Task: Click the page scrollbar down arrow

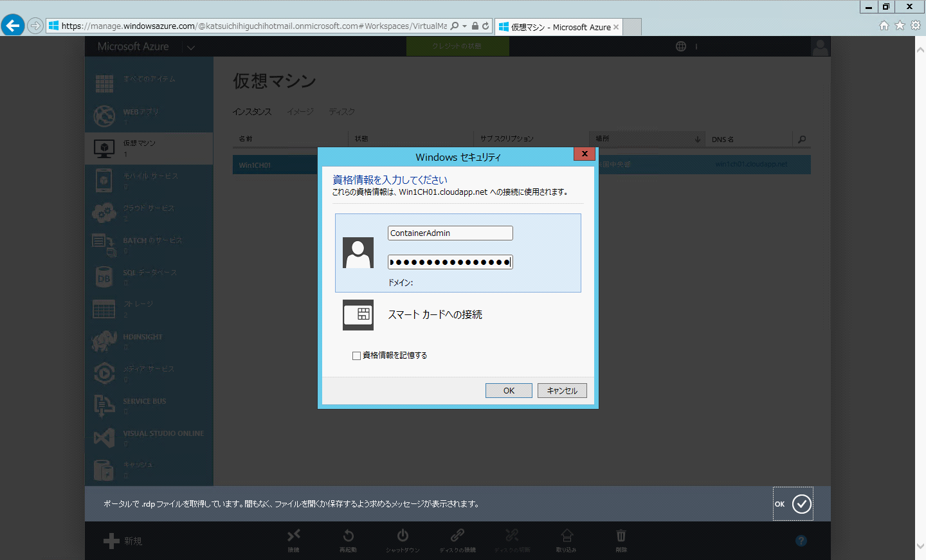Action: (x=920, y=546)
